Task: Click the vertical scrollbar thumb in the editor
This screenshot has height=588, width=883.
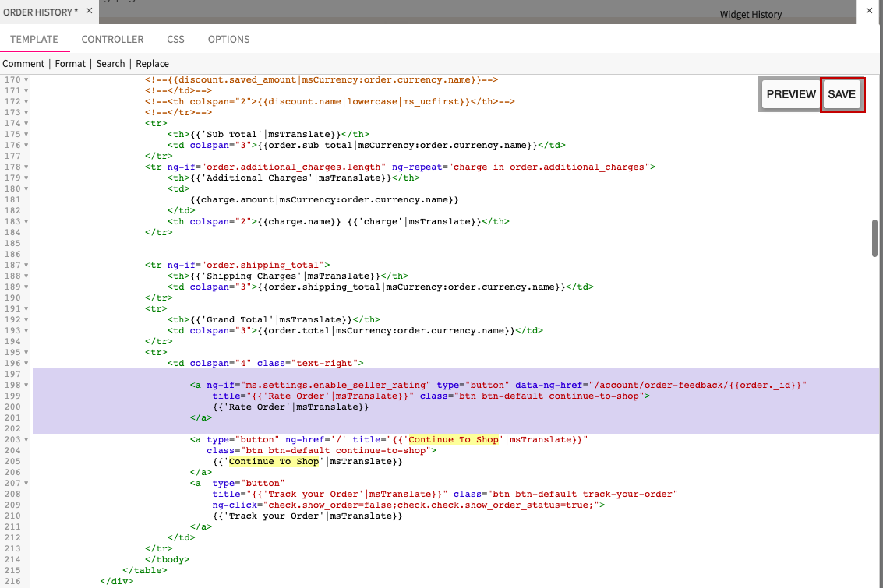Action: [x=875, y=238]
